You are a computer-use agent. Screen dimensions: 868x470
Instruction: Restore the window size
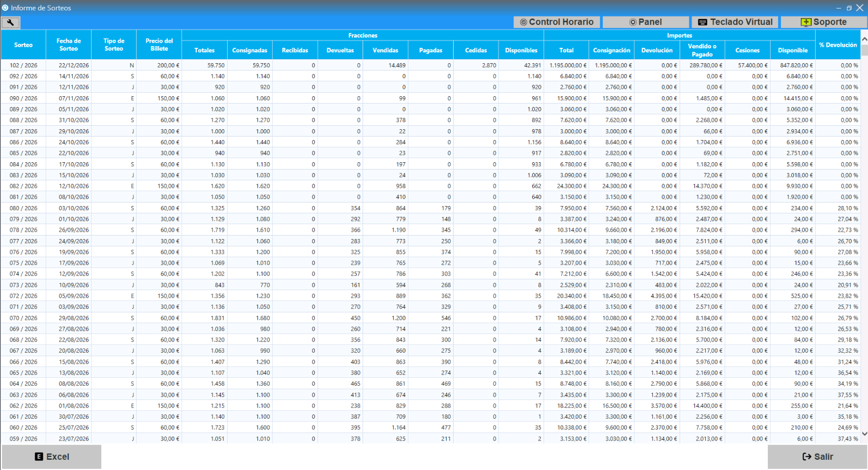coord(849,8)
